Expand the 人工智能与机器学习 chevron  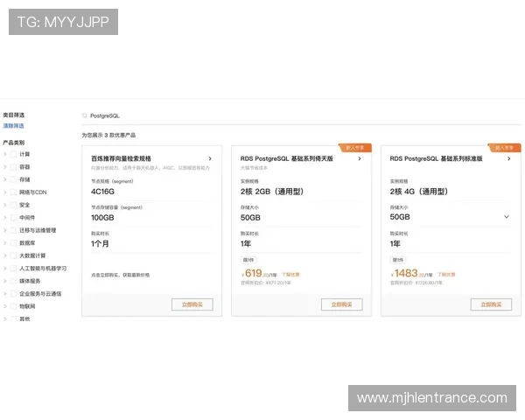pyautogui.click(x=4, y=269)
